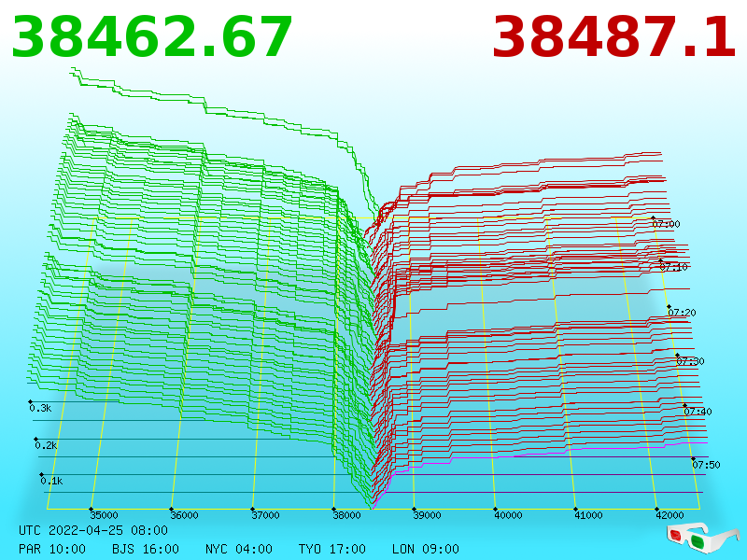Click the 35000 price axis label
Viewport: 747px width, 560px height.
point(104,515)
